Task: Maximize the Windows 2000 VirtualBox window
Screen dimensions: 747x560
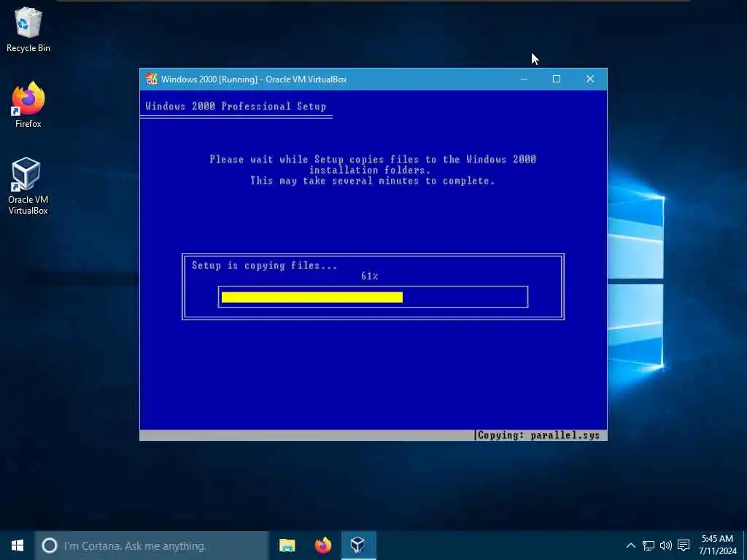Action: pyautogui.click(x=557, y=79)
